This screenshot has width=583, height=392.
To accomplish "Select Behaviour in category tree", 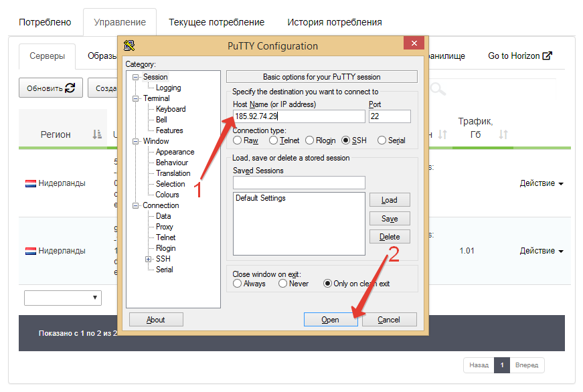I will click(172, 163).
